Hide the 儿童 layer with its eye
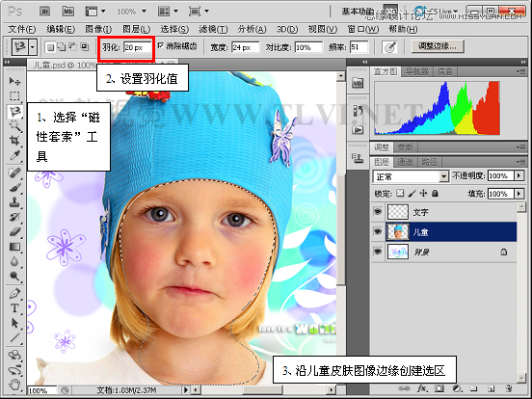The width and height of the screenshot is (532, 399). [x=377, y=231]
